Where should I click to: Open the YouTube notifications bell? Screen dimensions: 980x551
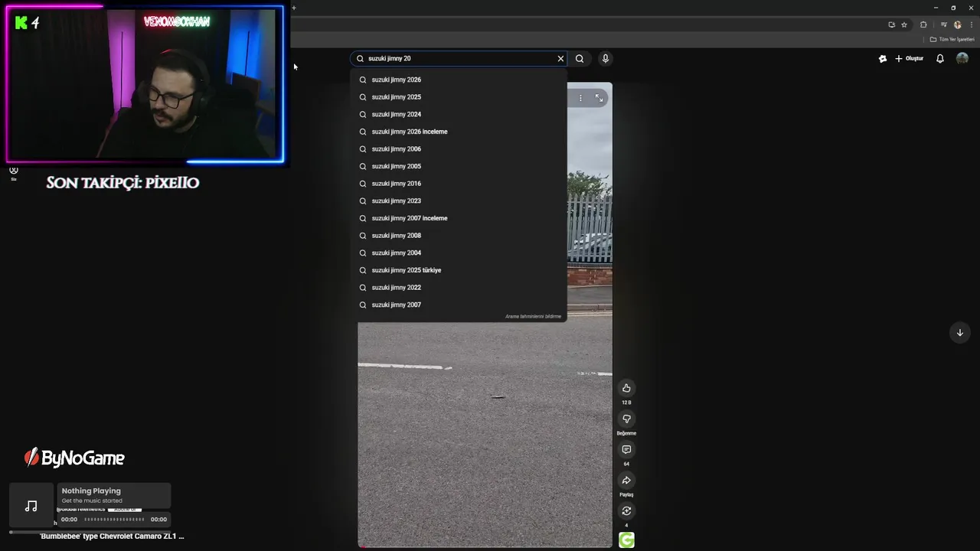coord(940,58)
